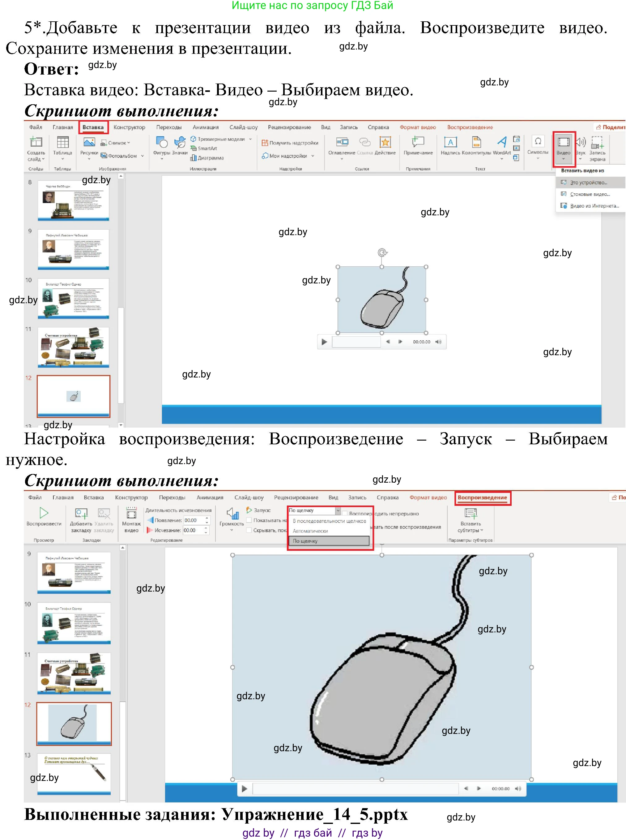The width and height of the screenshot is (626, 840).
Task: Toggle Показывать на весь экран checkbox
Action: [x=249, y=520]
